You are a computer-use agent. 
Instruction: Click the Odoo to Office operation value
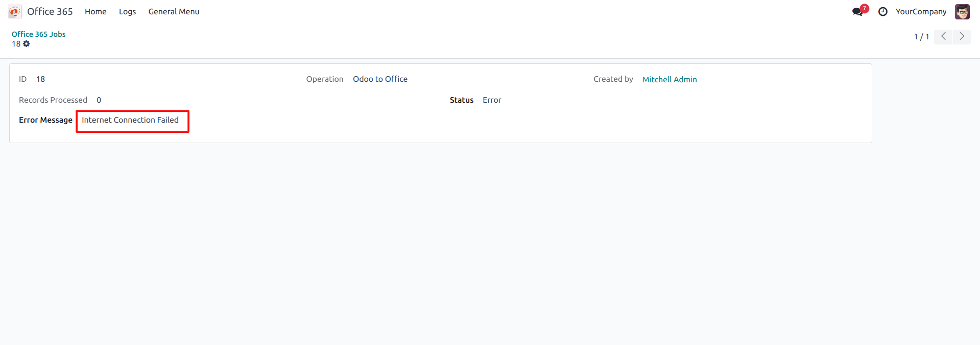pyautogui.click(x=380, y=79)
